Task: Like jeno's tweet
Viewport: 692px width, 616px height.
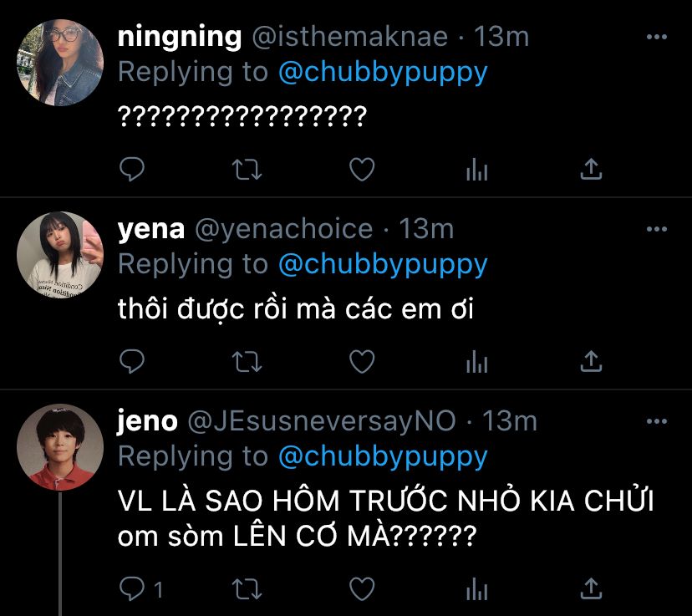Action: coord(361,588)
